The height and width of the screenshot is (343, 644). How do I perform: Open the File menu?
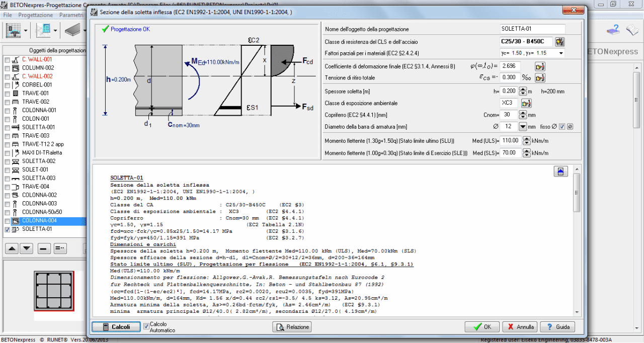[8, 15]
